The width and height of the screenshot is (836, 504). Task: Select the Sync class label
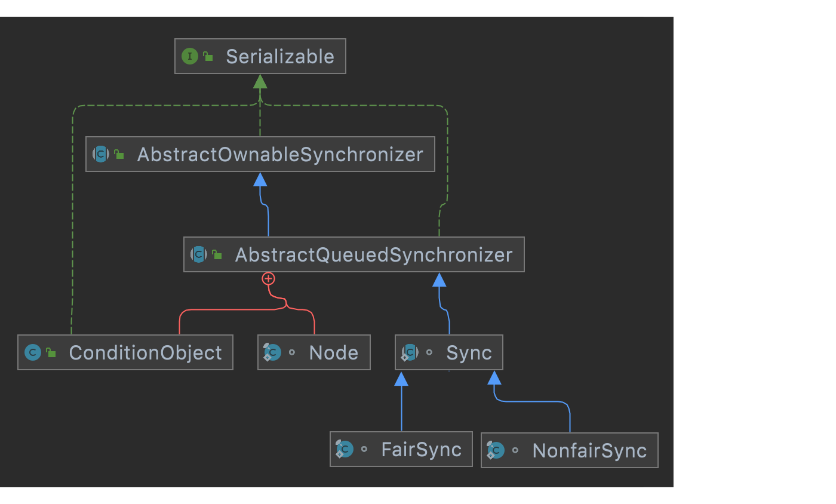(469, 353)
